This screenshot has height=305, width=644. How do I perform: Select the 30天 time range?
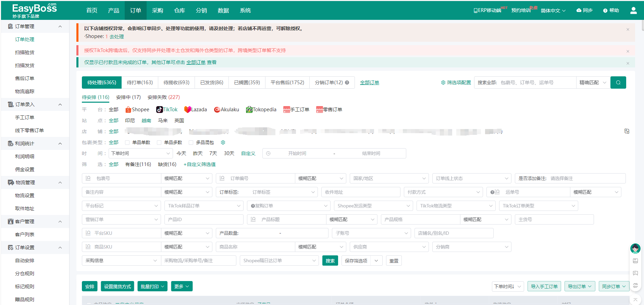tap(229, 153)
